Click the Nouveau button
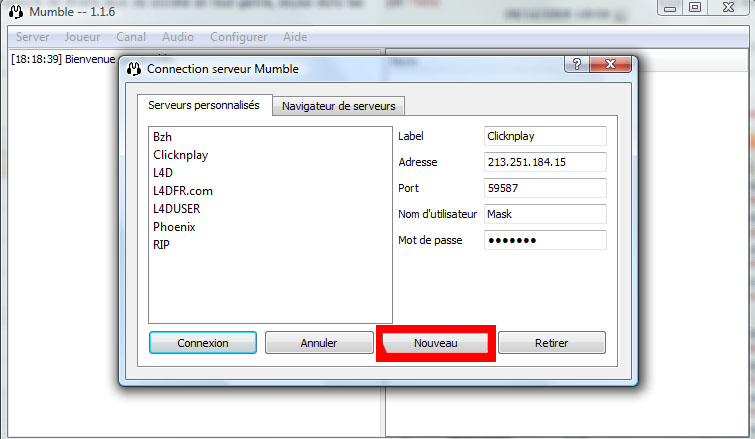The width and height of the screenshot is (755, 439). pos(435,343)
